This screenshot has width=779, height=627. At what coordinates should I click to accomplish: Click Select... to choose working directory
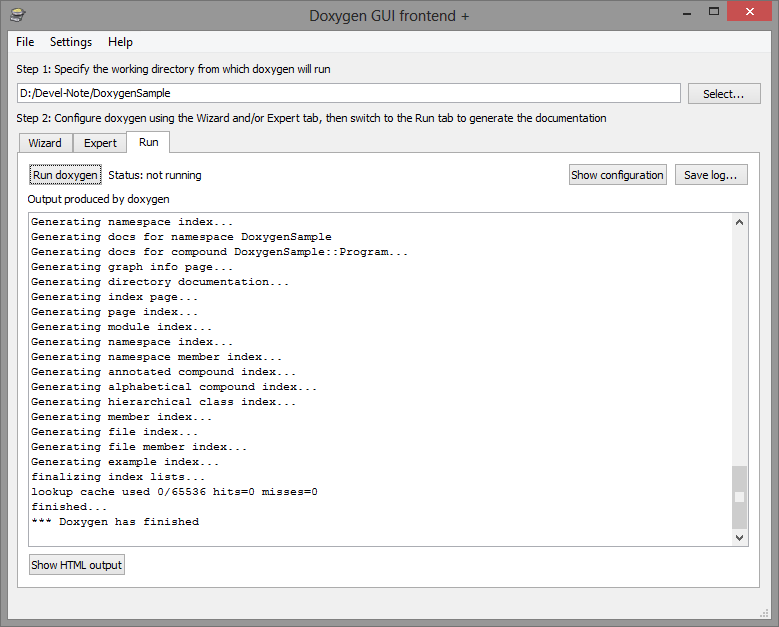(x=724, y=94)
